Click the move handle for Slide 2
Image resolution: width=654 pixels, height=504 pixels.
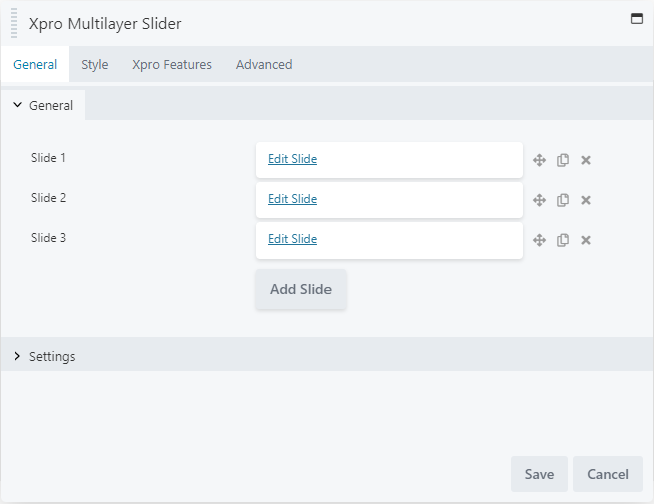click(x=539, y=200)
